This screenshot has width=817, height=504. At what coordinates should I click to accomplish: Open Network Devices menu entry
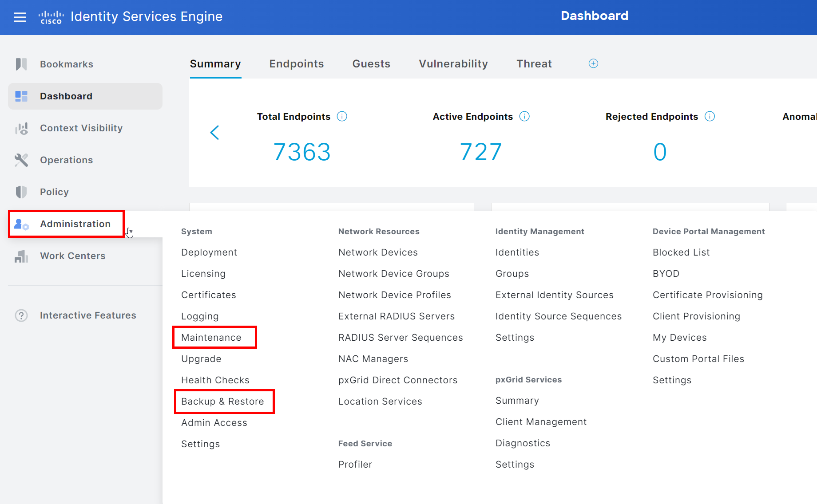coord(378,252)
